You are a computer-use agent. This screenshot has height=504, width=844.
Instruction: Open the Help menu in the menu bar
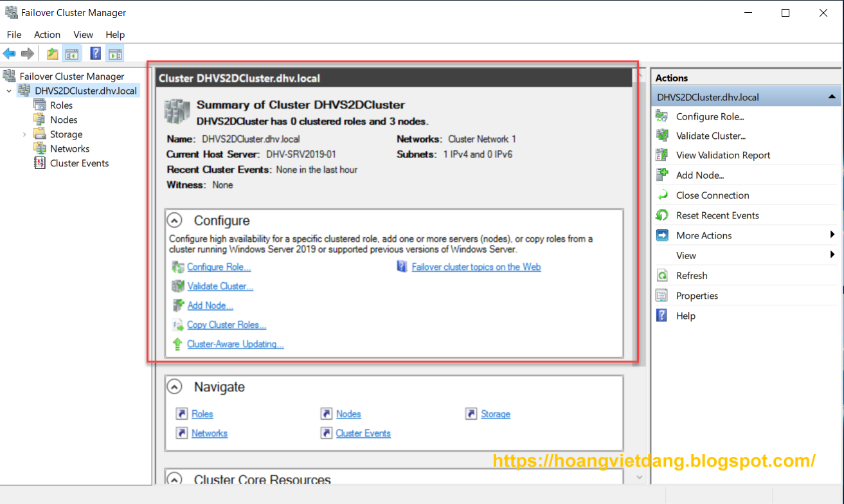pyautogui.click(x=115, y=35)
